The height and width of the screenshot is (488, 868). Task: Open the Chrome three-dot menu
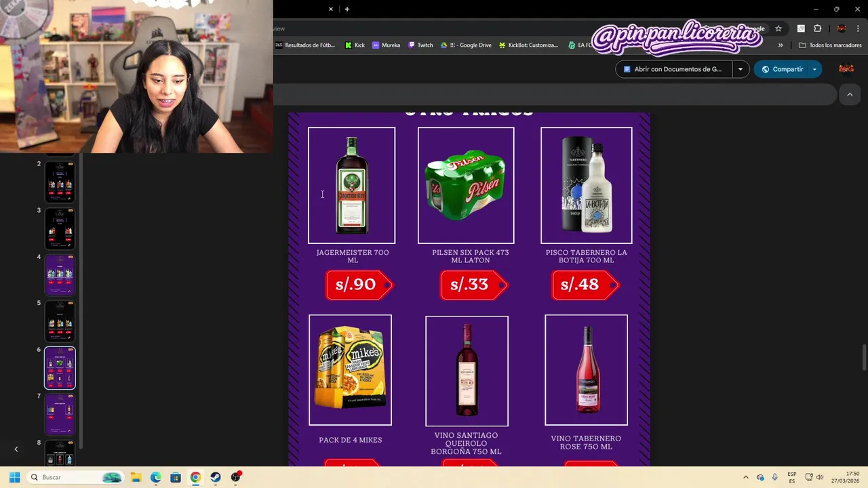click(858, 28)
